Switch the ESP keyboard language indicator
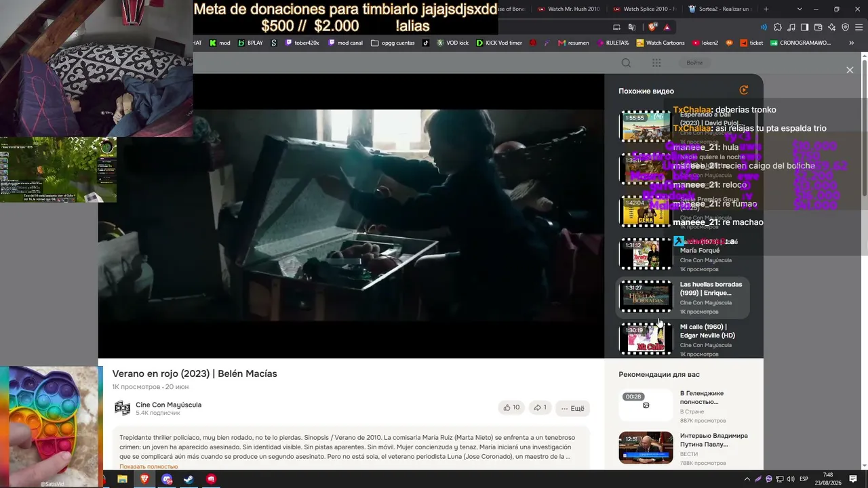Screen dimensions: 868x488 [x=804, y=479]
